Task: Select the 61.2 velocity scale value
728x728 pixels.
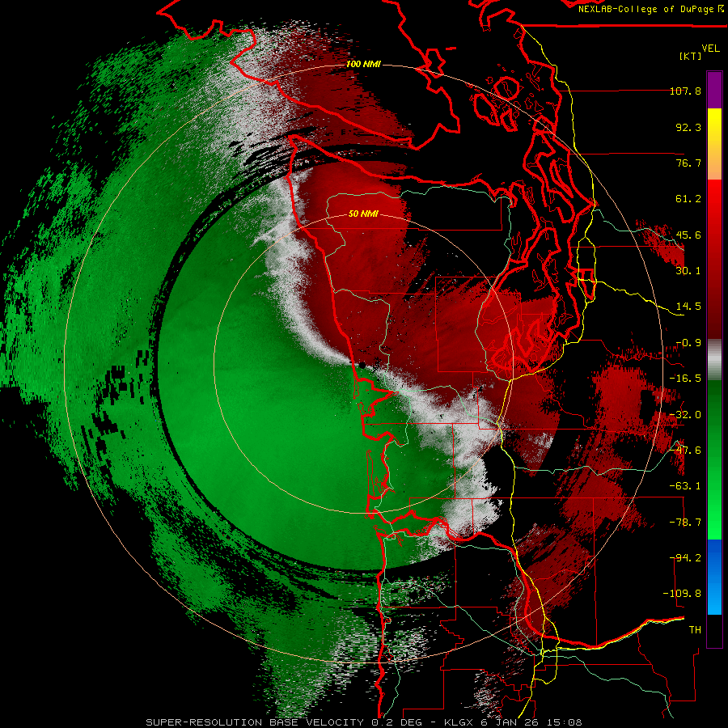Action: click(x=688, y=199)
